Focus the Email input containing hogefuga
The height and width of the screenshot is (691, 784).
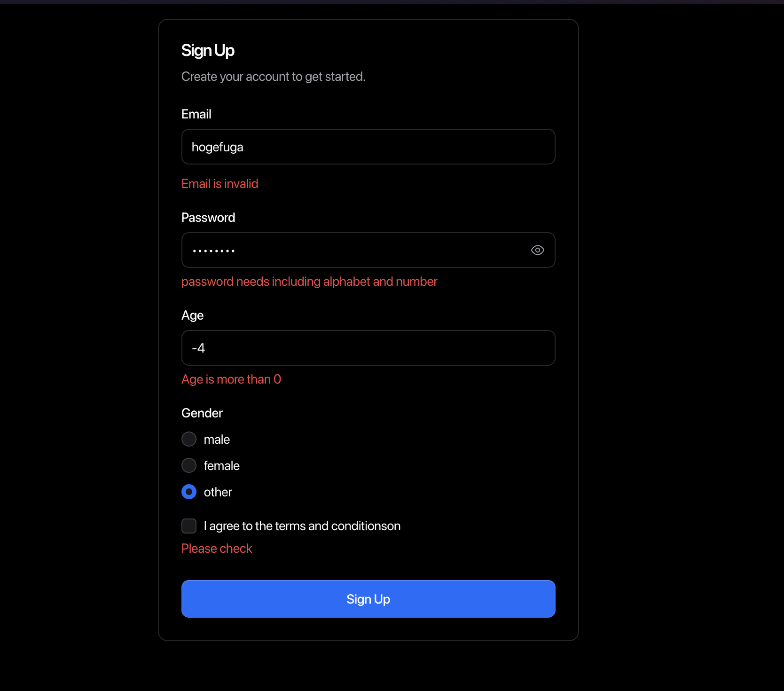[368, 147]
